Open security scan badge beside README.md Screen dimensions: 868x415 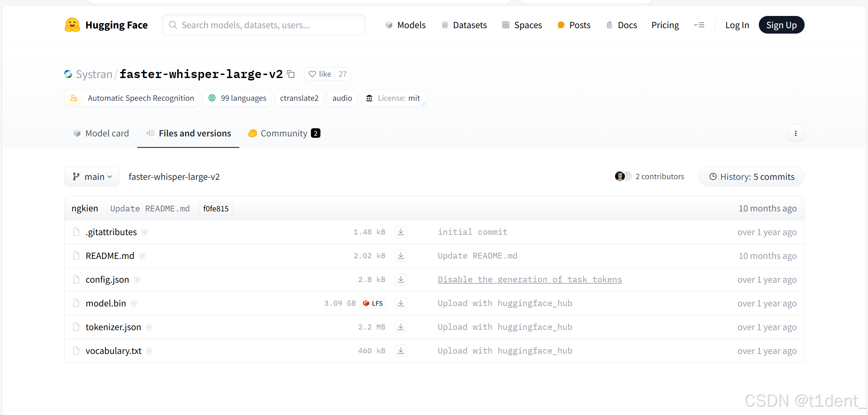point(142,256)
